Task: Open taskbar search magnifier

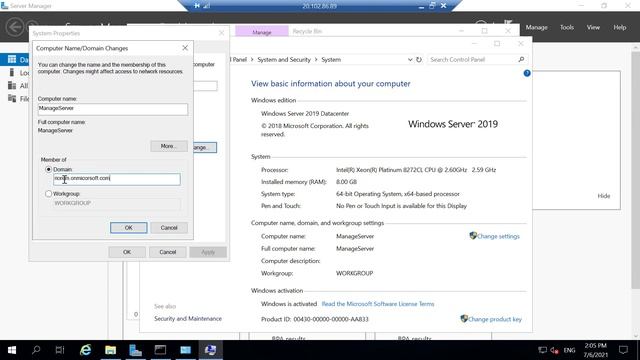Action: [36, 350]
